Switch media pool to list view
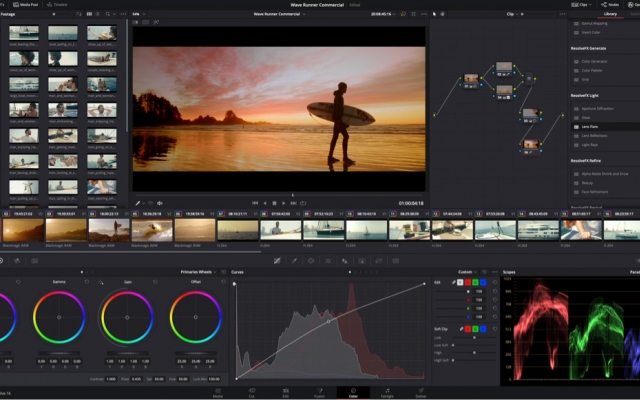Viewport: 640px width, 400px height. click(x=97, y=14)
